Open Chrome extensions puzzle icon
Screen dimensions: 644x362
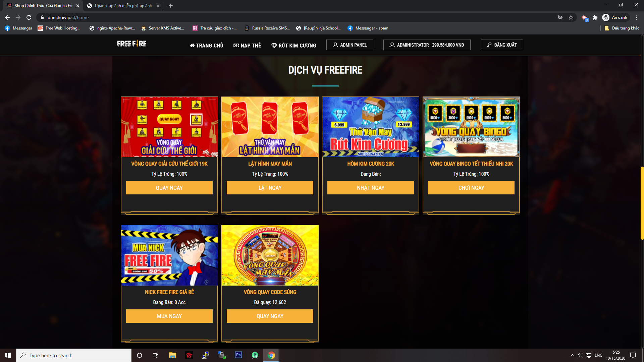click(x=595, y=17)
